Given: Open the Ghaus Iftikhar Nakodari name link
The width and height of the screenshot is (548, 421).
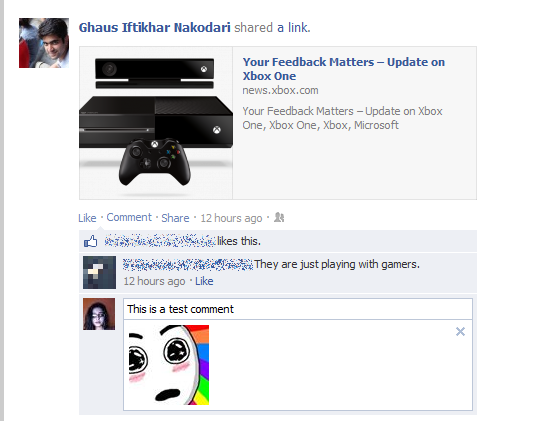Looking at the screenshot, I should (x=154, y=28).
